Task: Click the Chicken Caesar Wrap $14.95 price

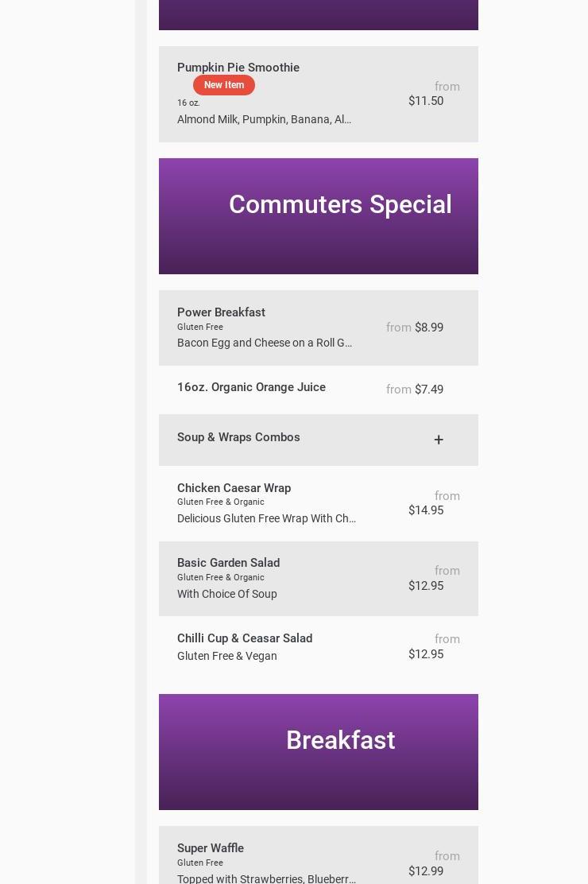Action: pyautogui.click(x=426, y=510)
